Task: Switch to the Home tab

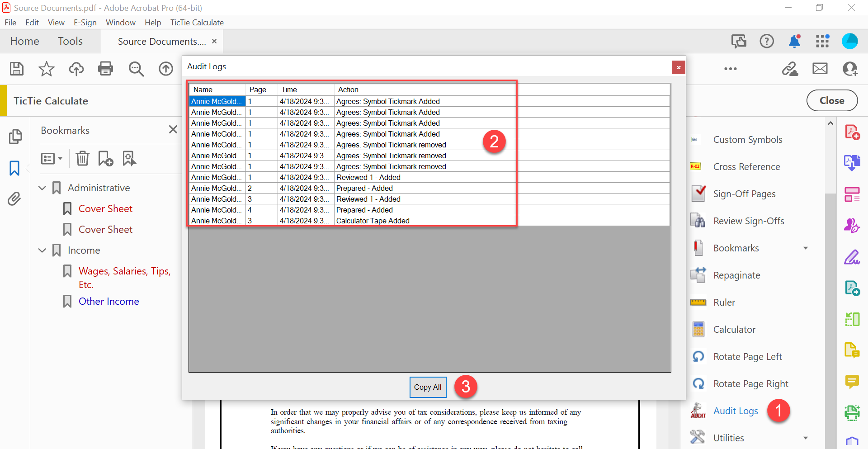Action: click(x=24, y=41)
